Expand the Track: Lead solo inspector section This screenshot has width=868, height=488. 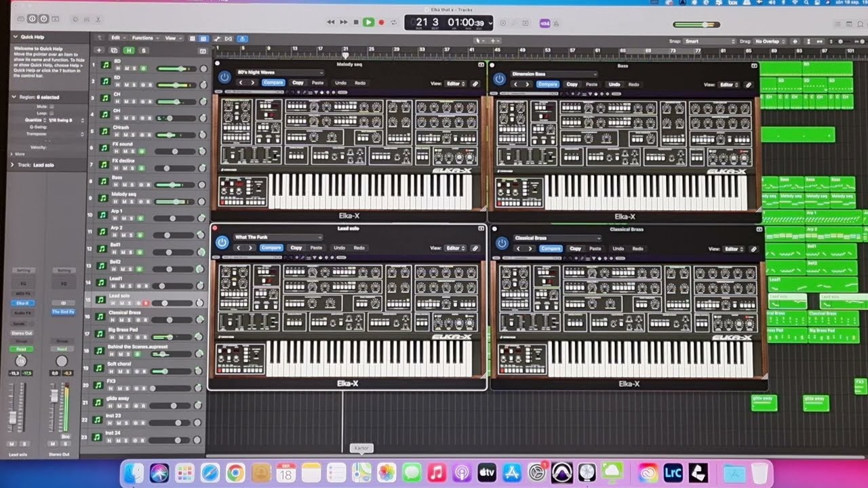pos(14,165)
